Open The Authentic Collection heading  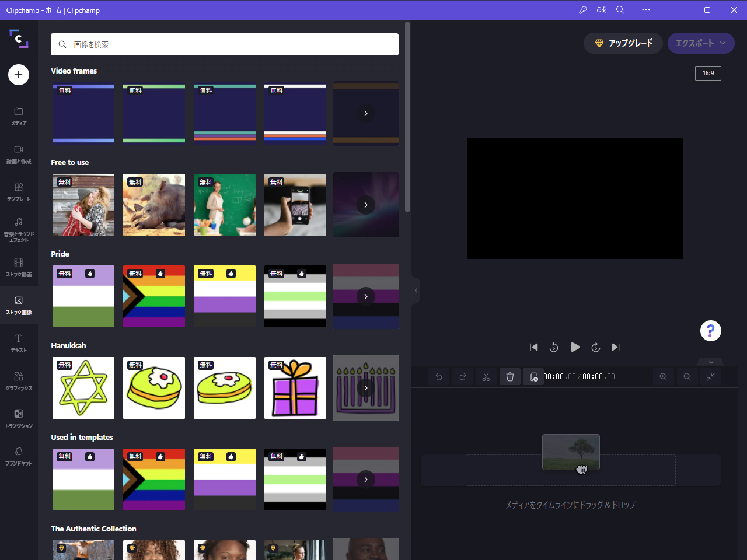click(x=93, y=528)
